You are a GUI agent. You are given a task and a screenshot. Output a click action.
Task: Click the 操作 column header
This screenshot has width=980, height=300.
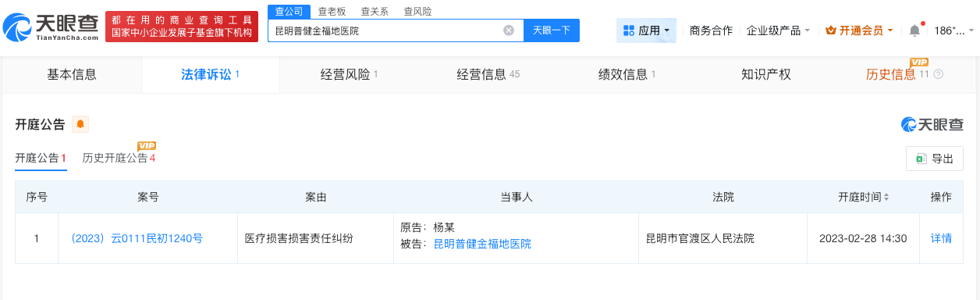[941, 197]
